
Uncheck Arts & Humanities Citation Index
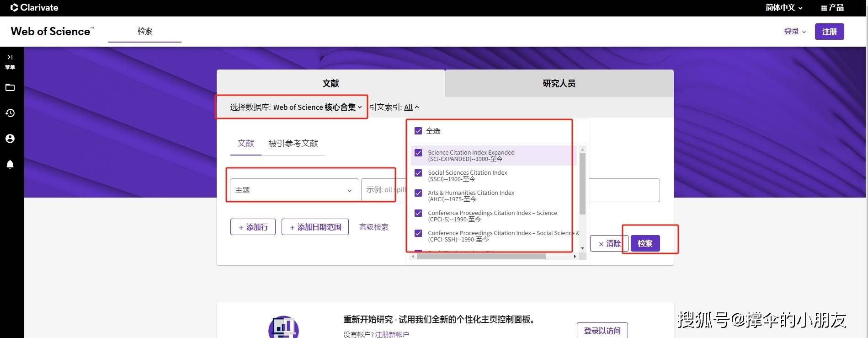tap(418, 193)
